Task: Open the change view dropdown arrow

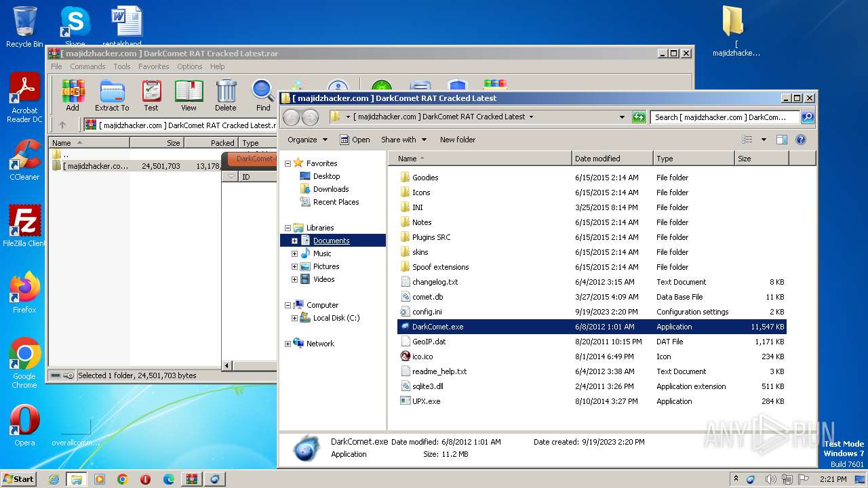Action: (x=764, y=140)
